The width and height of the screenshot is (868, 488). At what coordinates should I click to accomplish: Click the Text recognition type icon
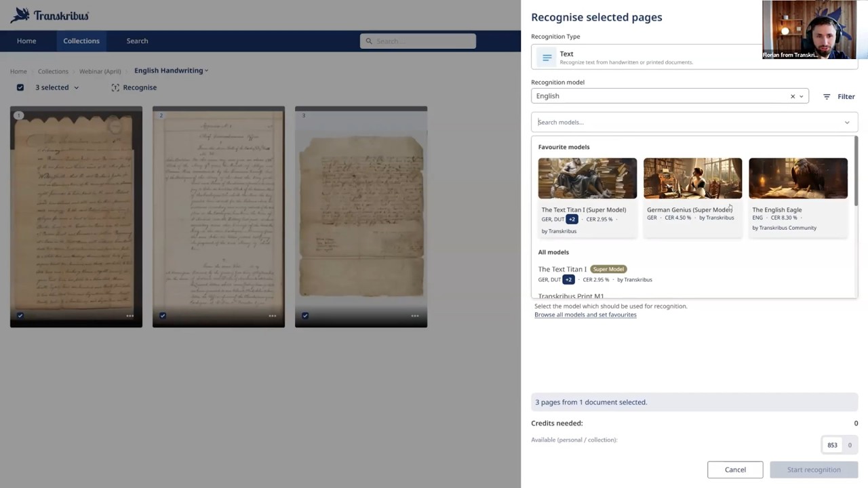coord(547,58)
